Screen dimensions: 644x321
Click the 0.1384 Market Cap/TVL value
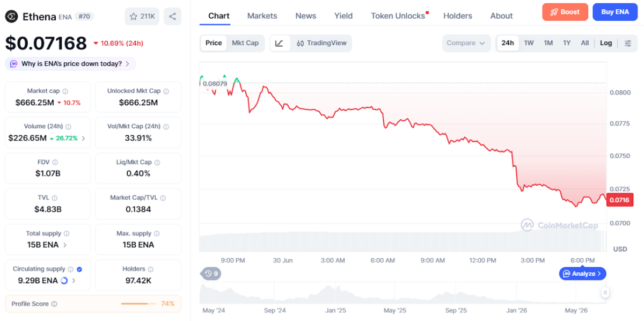pos(138,209)
